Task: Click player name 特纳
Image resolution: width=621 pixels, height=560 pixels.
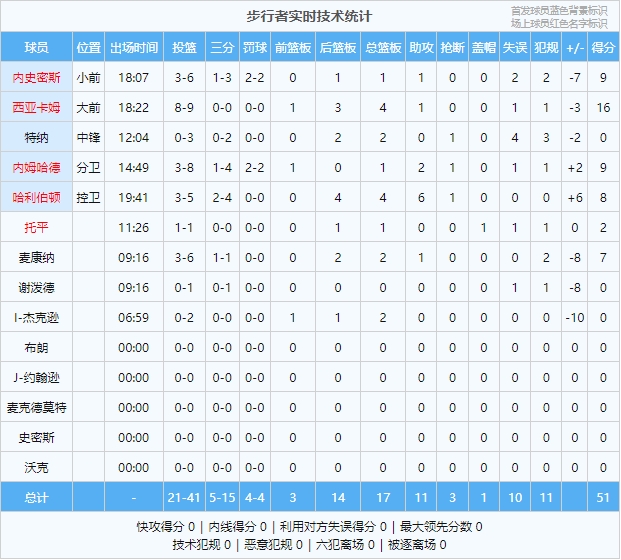Action: (x=36, y=137)
